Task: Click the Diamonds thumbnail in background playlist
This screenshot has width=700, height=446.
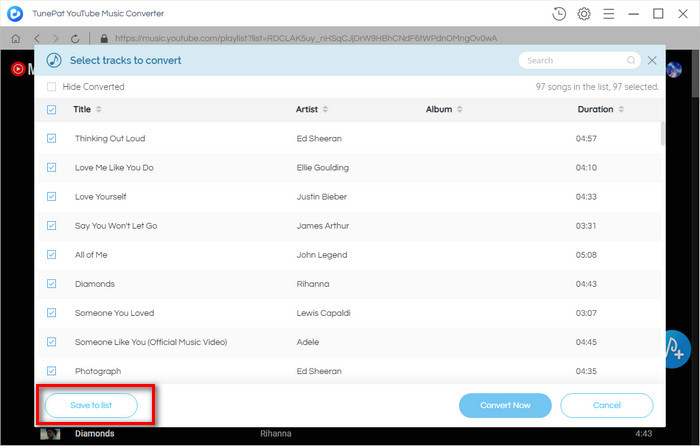Action: pyautogui.click(x=50, y=433)
